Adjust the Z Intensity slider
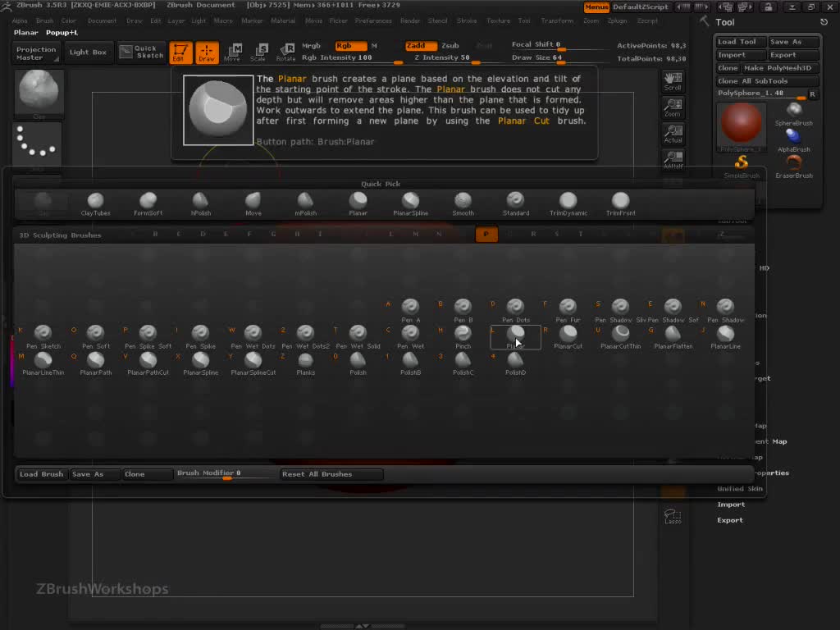Screen dimensions: 840x630 (x=454, y=58)
